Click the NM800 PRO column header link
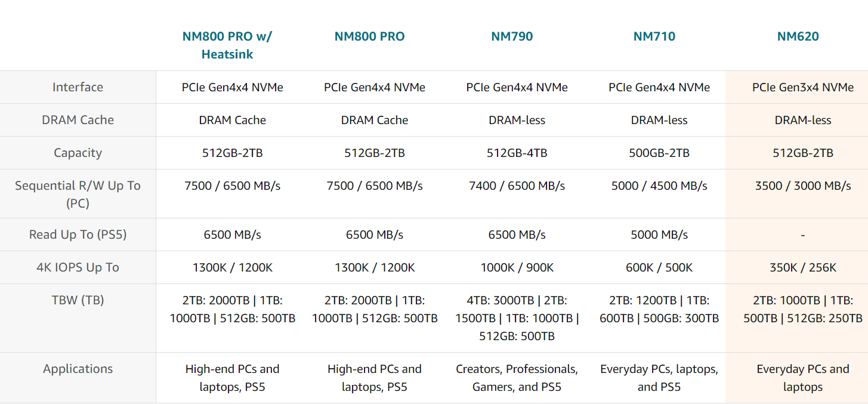 (x=369, y=36)
